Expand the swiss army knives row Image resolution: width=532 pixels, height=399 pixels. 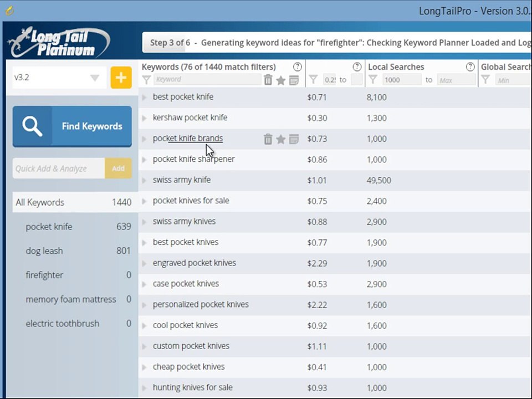(144, 222)
